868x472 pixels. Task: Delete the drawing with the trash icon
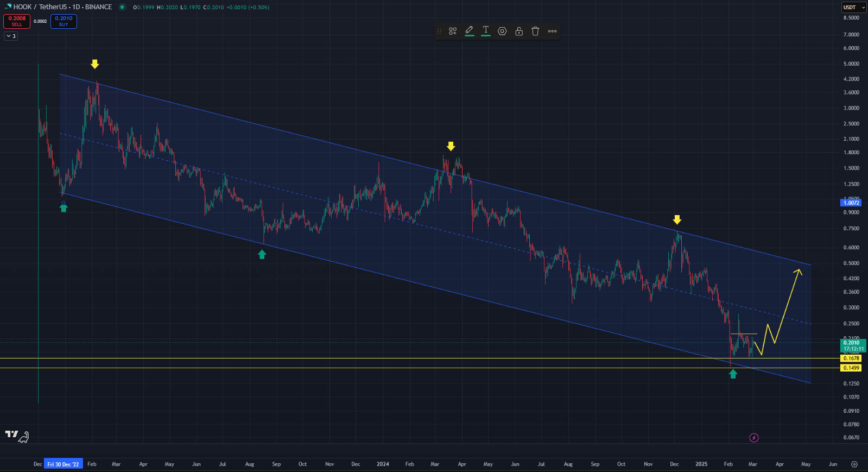[x=535, y=32]
